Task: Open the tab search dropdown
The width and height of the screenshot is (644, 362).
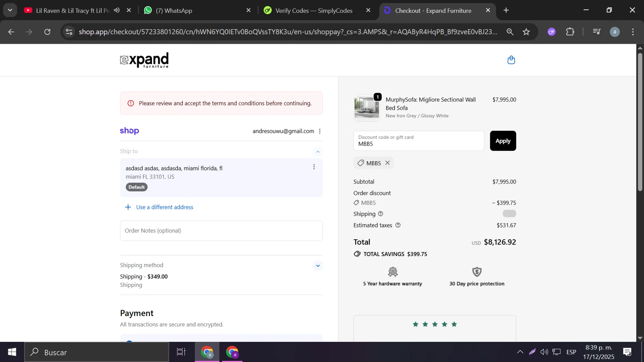Action: point(10,10)
